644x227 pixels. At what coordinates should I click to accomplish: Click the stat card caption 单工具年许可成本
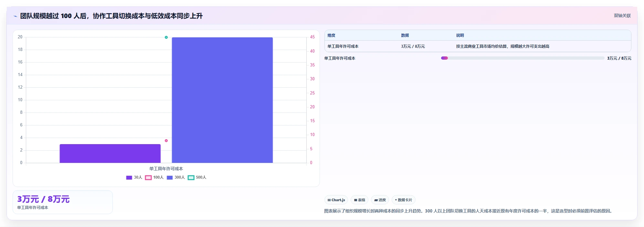33,208
